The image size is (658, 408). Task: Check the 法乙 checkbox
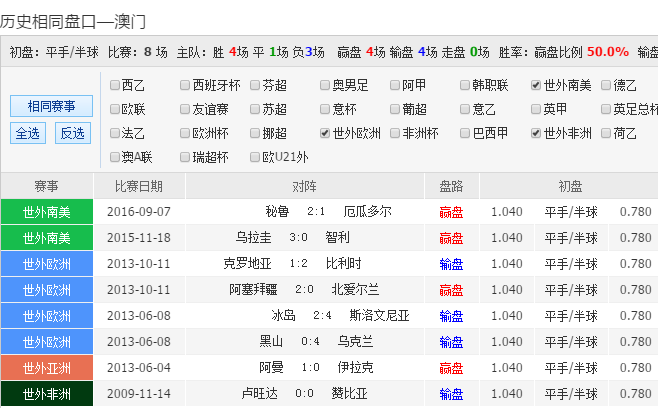point(115,133)
